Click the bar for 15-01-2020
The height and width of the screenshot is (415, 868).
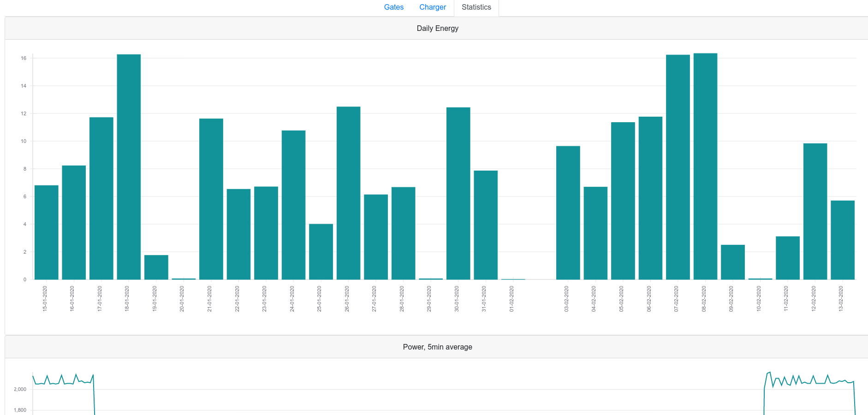pyautogui.click(x=47, y=232)
